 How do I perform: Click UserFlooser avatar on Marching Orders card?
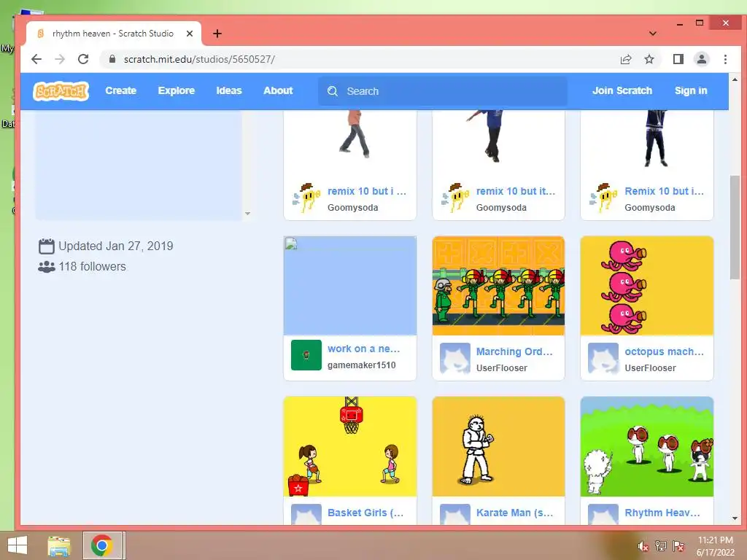pyautogui.click(x=455, y=358)
